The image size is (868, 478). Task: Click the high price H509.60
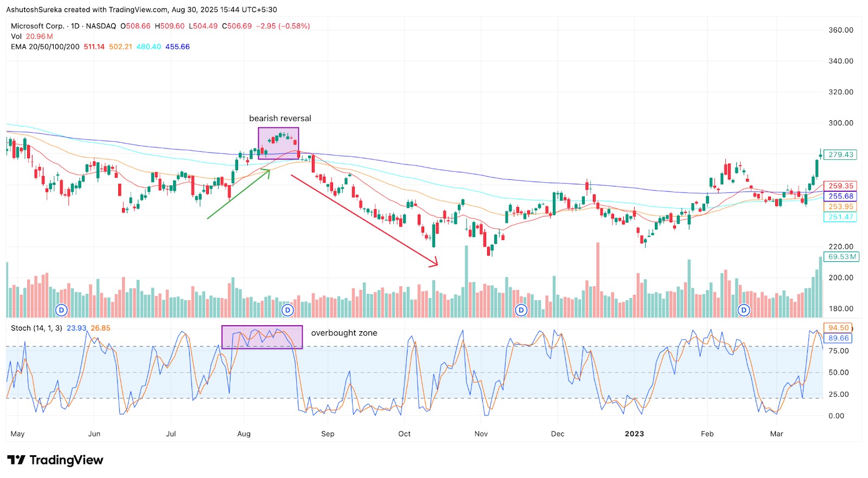[x=170, y=26]
